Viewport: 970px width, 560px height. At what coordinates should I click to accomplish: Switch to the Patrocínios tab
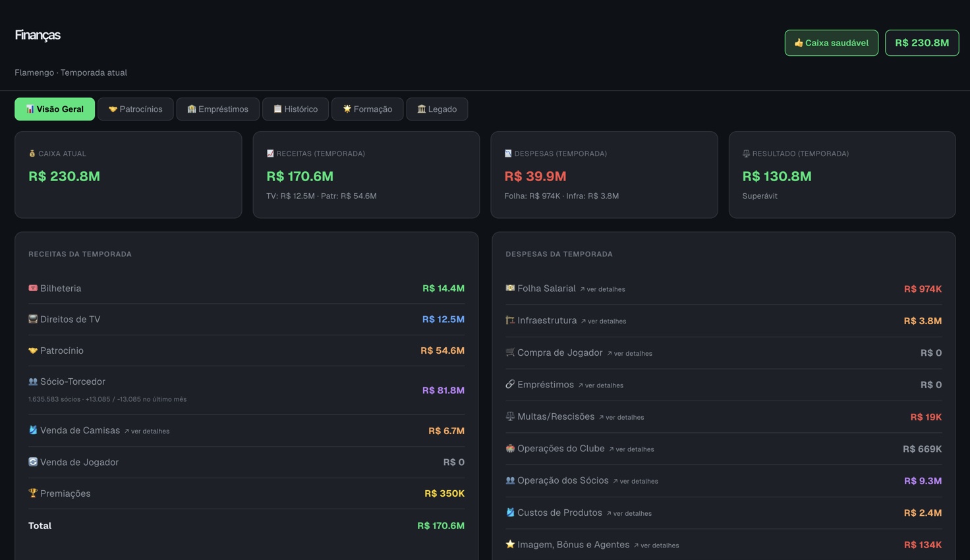tap(136, 109)
